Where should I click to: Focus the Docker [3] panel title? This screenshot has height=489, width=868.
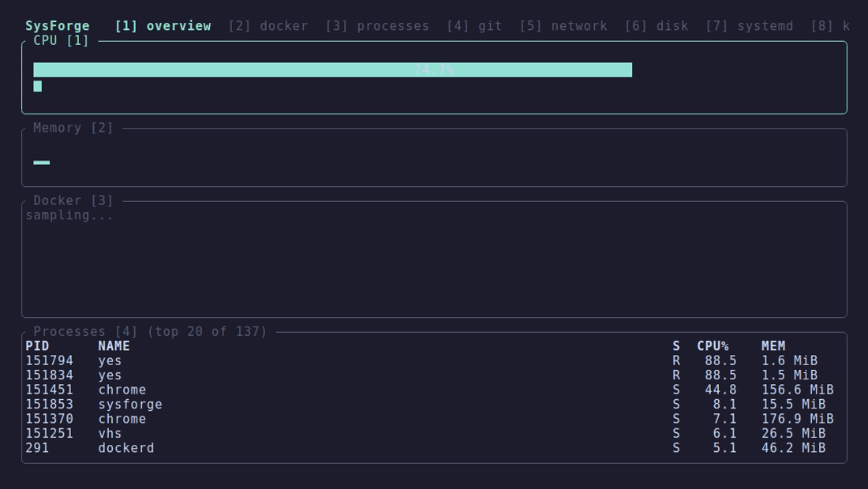pyautogui.click(x=73, y=200)
